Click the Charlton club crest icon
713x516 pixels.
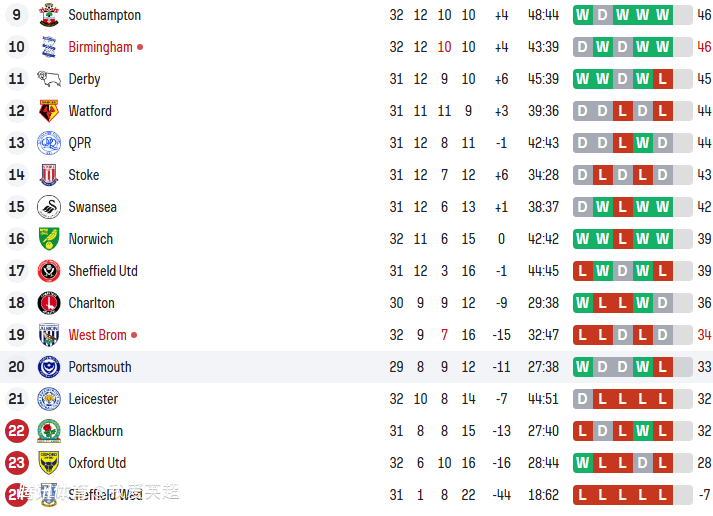48,303
